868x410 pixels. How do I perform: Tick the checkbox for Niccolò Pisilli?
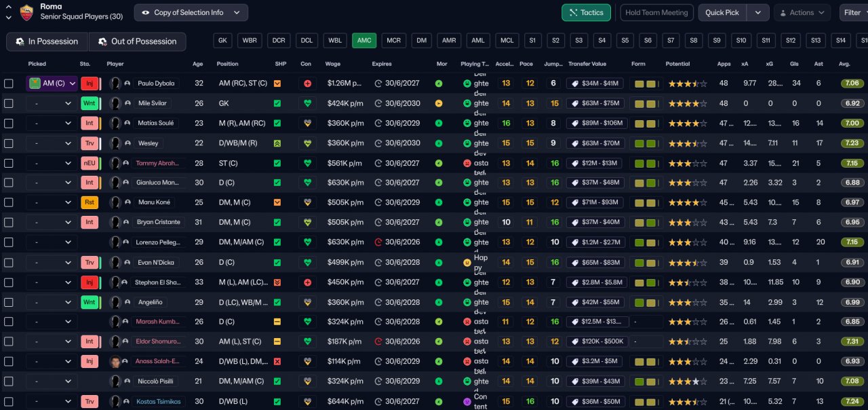8,381
